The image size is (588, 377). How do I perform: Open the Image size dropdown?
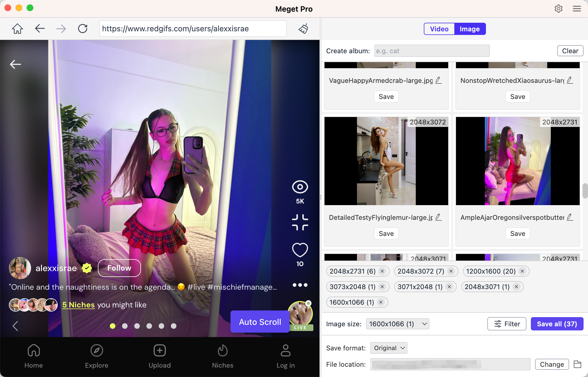pyautogui.click(x=397, y=324)
